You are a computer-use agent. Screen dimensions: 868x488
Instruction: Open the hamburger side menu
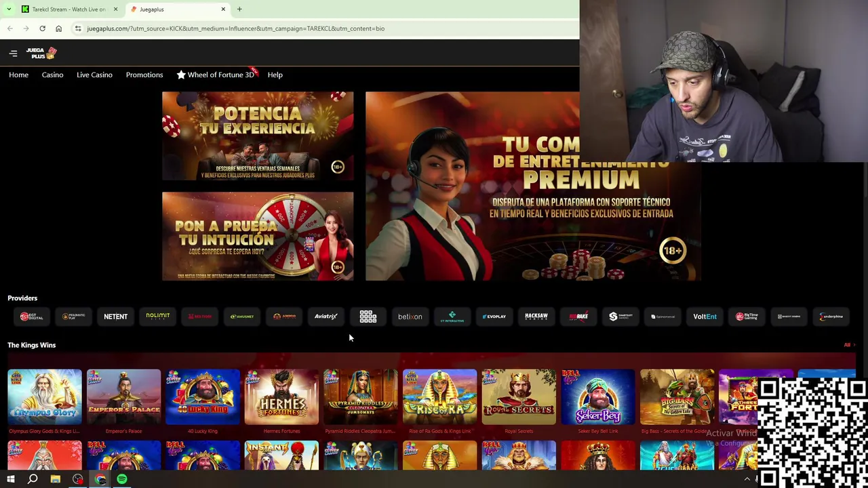pyautogui.click(x=13, y=53)
